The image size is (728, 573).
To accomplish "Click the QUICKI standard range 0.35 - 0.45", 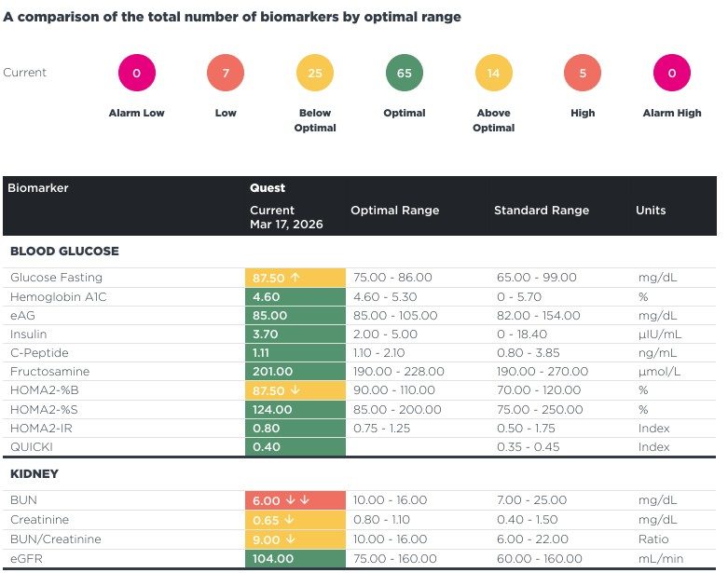I will pos(529,447).
